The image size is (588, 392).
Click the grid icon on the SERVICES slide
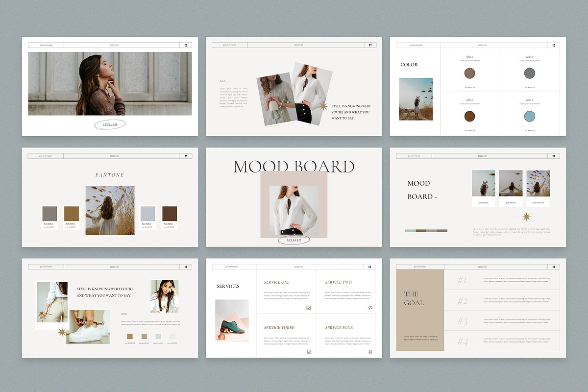point(370,267)
